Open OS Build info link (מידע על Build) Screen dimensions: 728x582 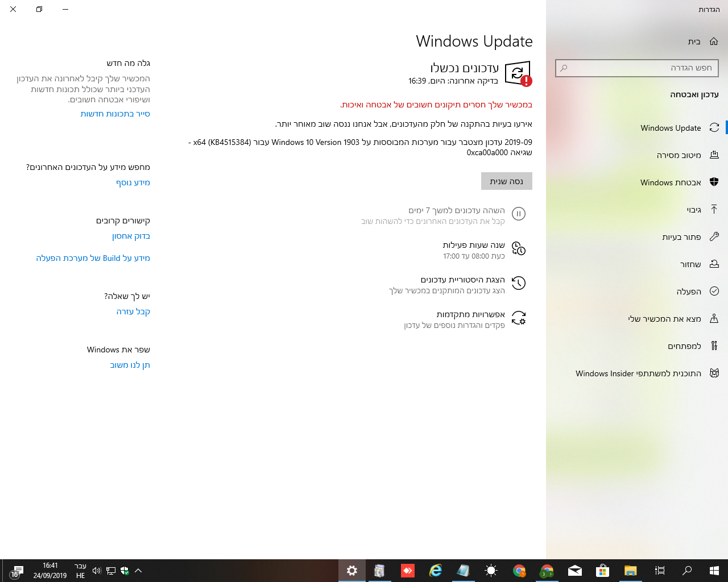pyautogui.click(x=93, y=258)
